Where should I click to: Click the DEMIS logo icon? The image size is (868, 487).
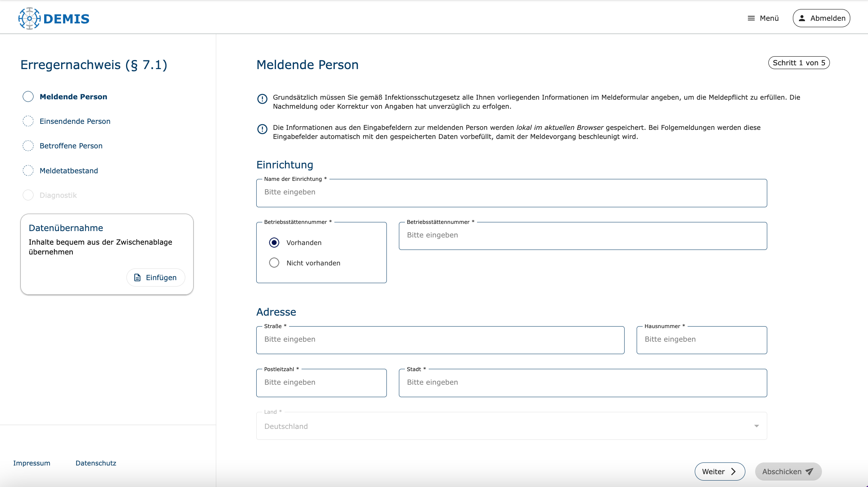pos(29,18)
